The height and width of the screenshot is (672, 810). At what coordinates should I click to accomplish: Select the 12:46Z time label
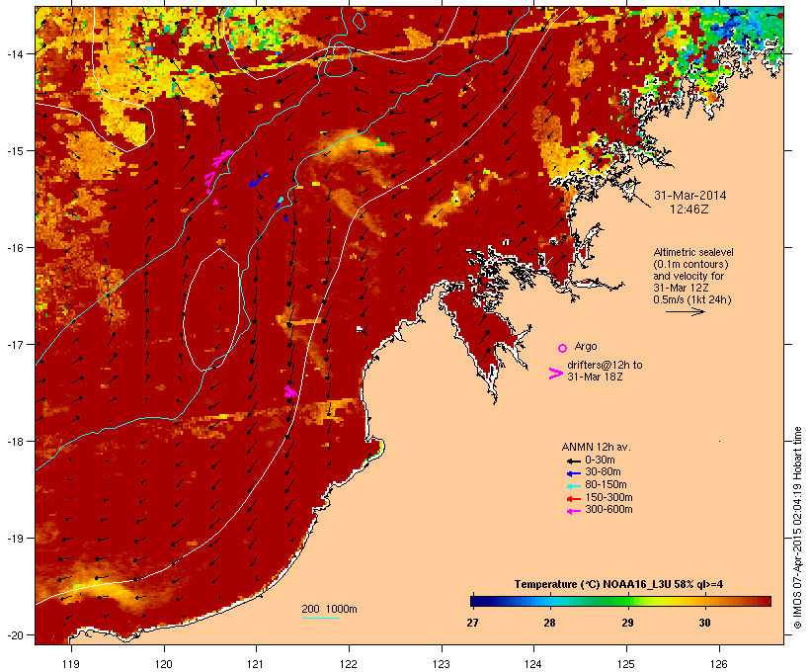pyautogui.click(x=689, y=210)
